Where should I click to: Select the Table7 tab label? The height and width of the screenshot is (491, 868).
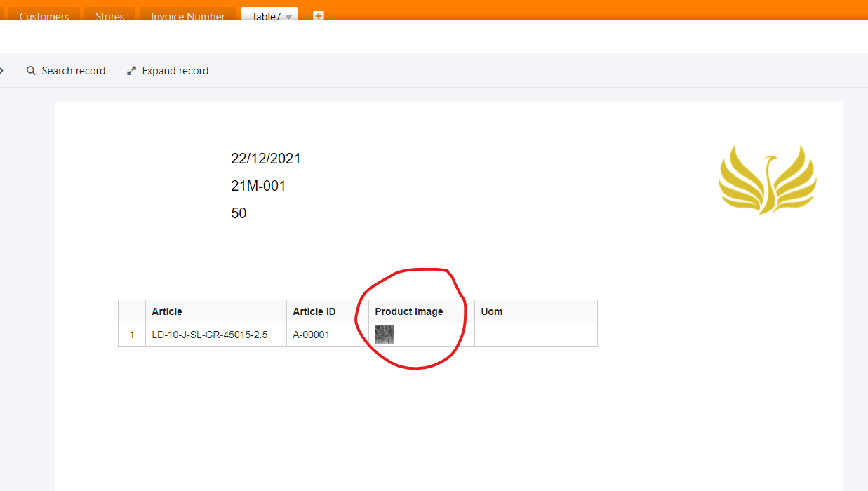click(266, 16)
